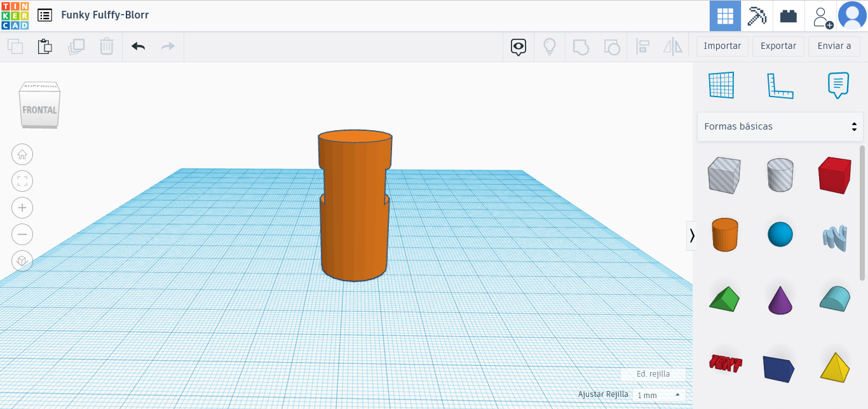Open the designs list icon

45,15
